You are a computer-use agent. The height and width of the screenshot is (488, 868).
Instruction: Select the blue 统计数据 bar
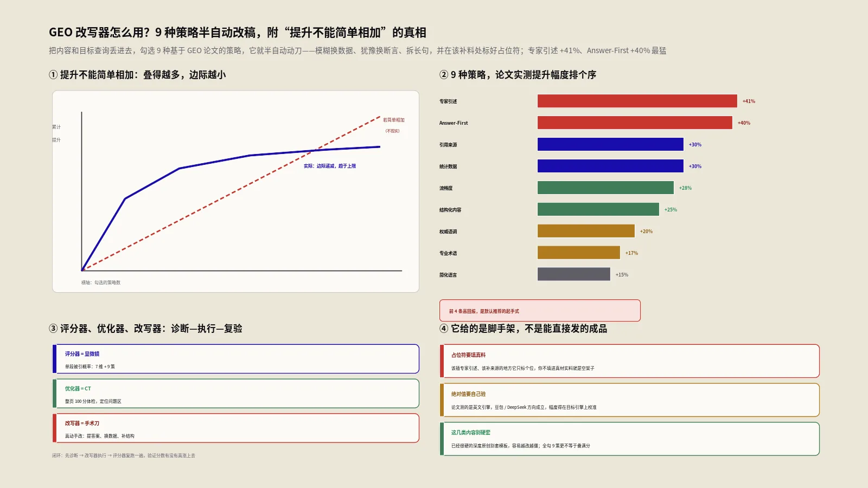click(x=610, y=166)
